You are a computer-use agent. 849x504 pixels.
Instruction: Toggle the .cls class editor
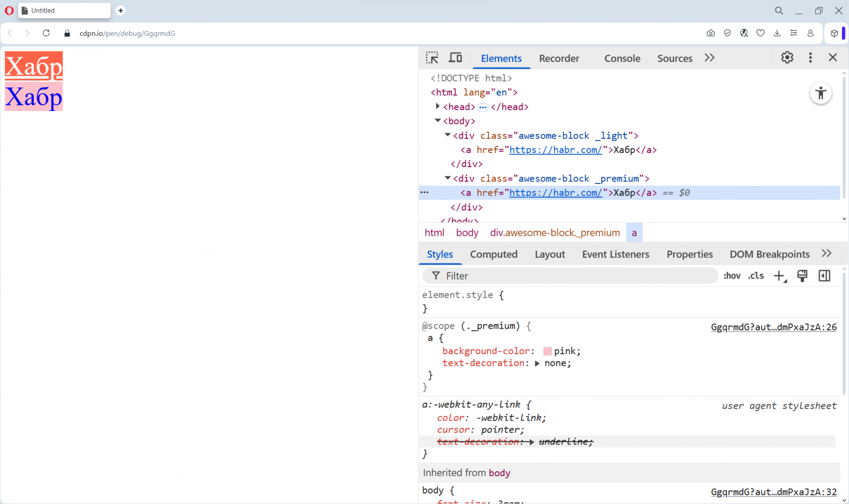(x=756, y=276)
